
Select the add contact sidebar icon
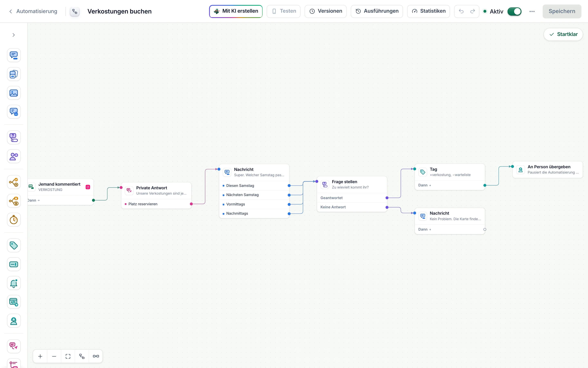point(14,156)
